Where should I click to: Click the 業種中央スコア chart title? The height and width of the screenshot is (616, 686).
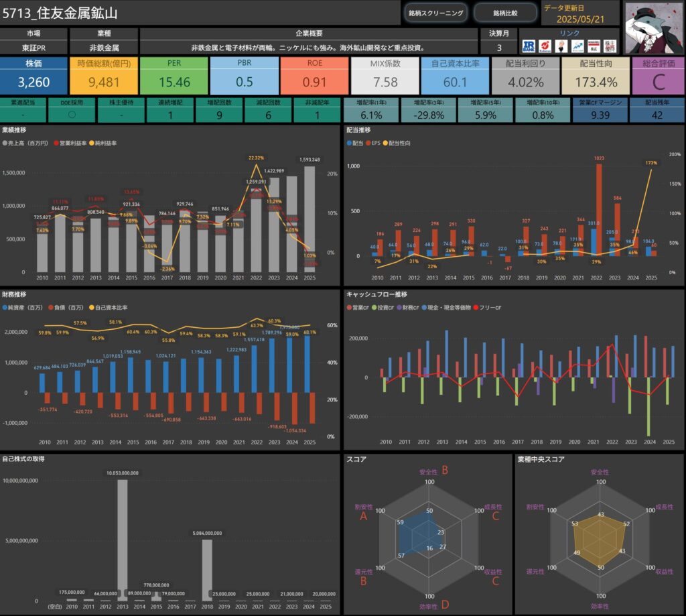(541, 459)
